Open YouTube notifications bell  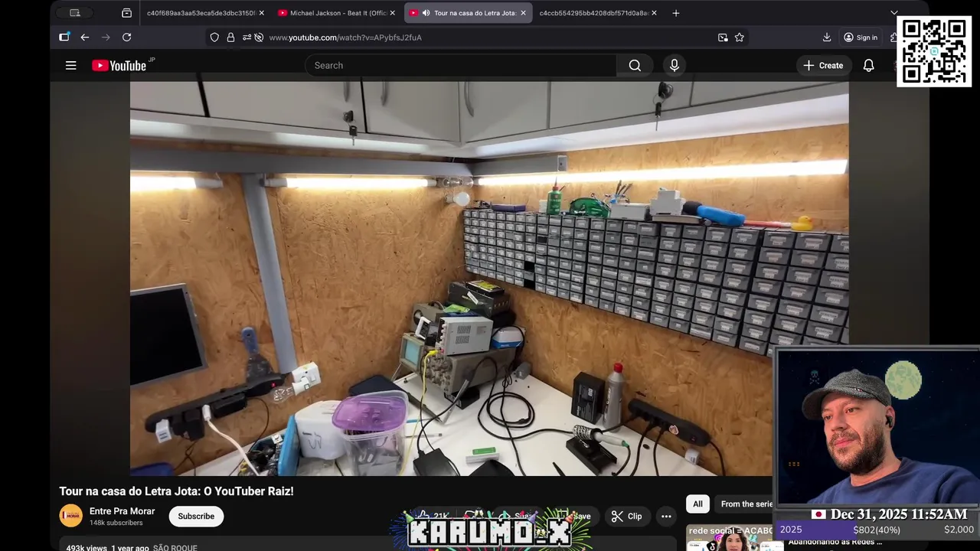[x=868, y=66]
